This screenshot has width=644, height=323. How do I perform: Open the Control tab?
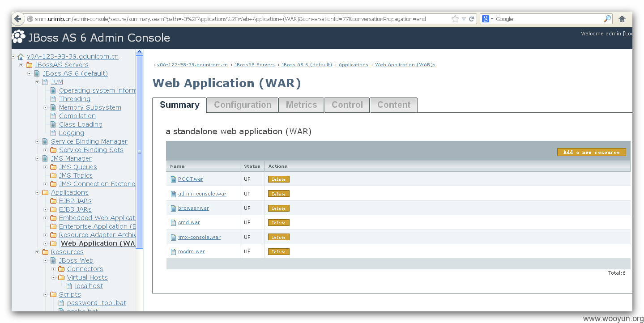click(x=347, y=105)
